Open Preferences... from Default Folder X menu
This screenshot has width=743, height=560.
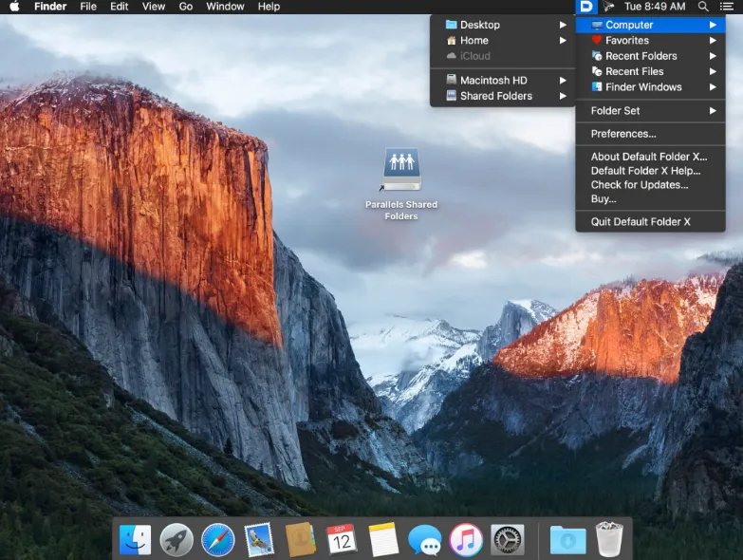click(650, 134)
